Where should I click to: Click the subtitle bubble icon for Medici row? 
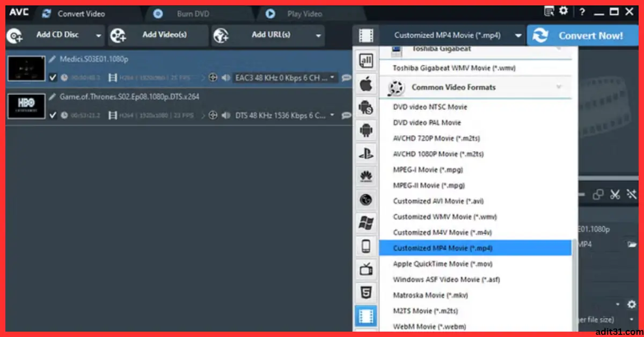347,78
